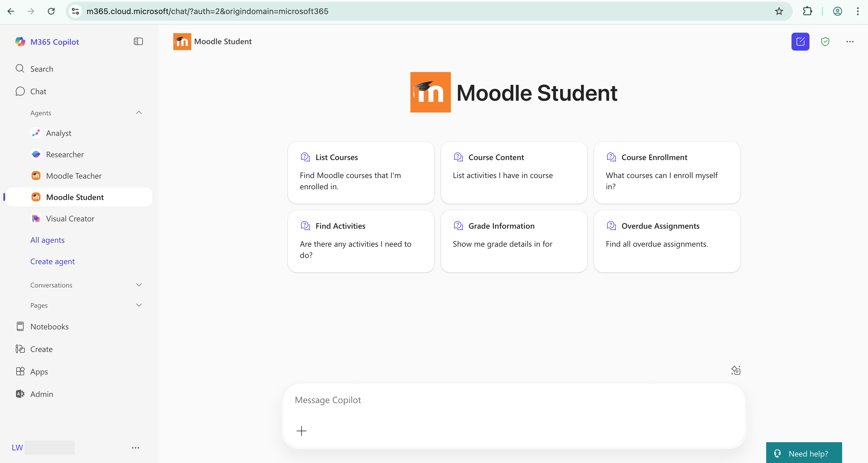This screenshot has width=868, height=463.
Task: Click the prompt gallery sparkle icon
Action: coord(736,370)
